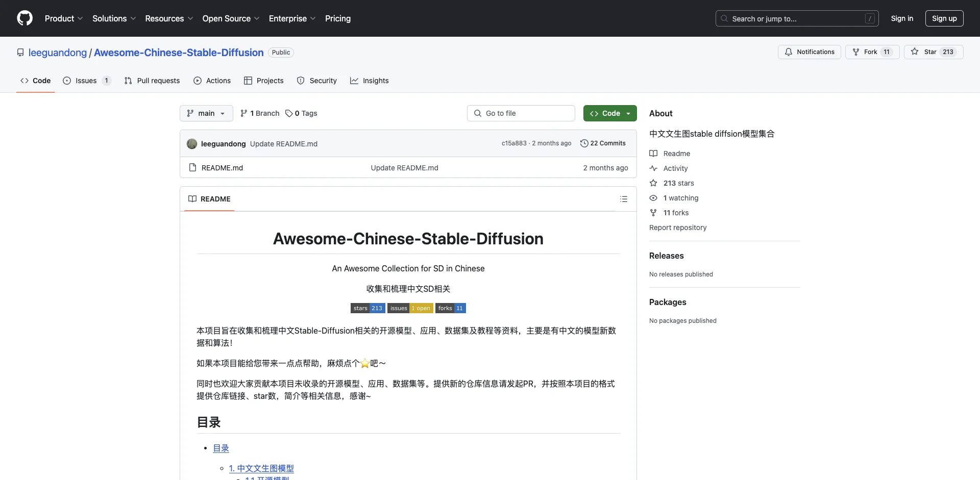980x480 pixels.
Task: Click the search magnifier in header search
Action: point(724,18)
